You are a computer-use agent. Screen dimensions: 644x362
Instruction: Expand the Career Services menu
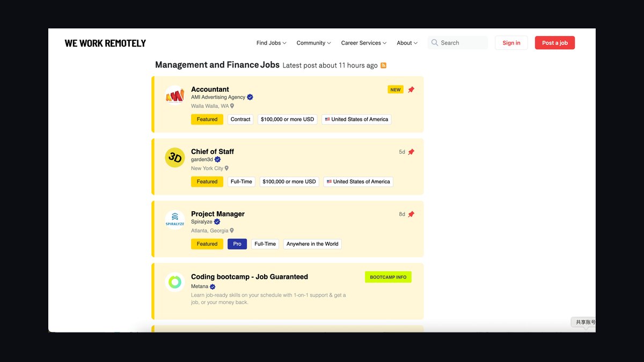click(364, 43)
